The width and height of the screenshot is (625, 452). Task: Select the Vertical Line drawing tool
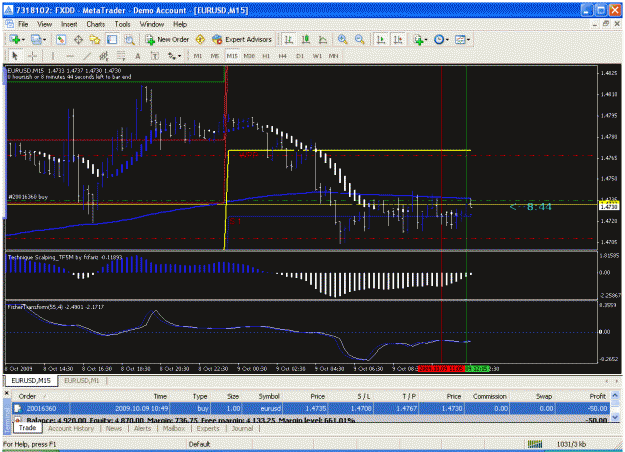(52, 56)
